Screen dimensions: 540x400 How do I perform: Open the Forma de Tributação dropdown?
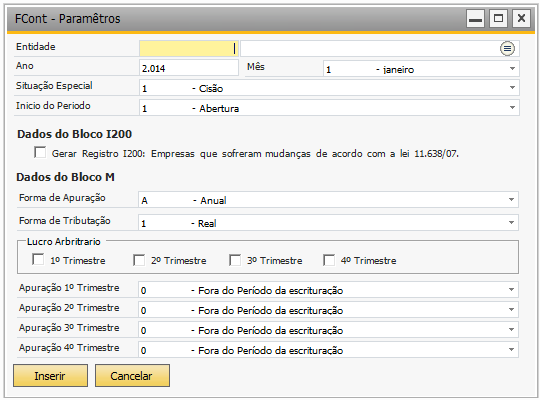(x=328, y=223)
